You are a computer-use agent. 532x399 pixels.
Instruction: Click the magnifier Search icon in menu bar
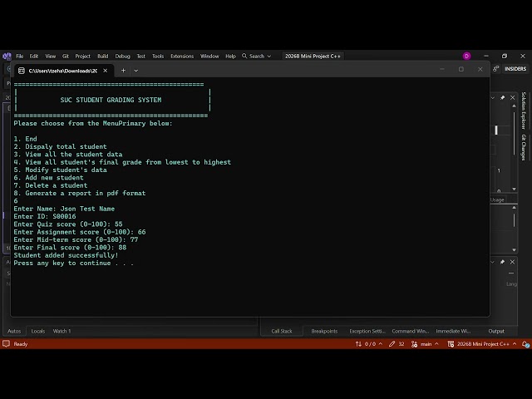pos(244,56)
